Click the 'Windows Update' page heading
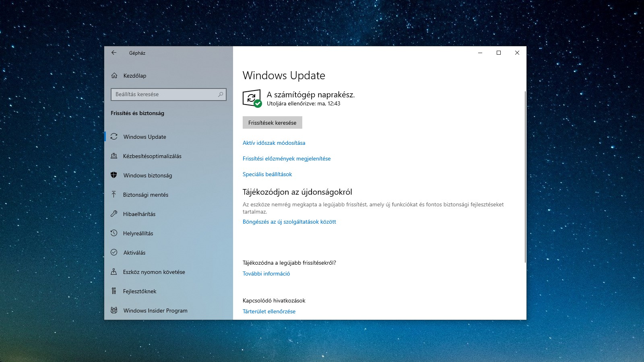Viewport: 644px width, 362px height. coord(284,76)
